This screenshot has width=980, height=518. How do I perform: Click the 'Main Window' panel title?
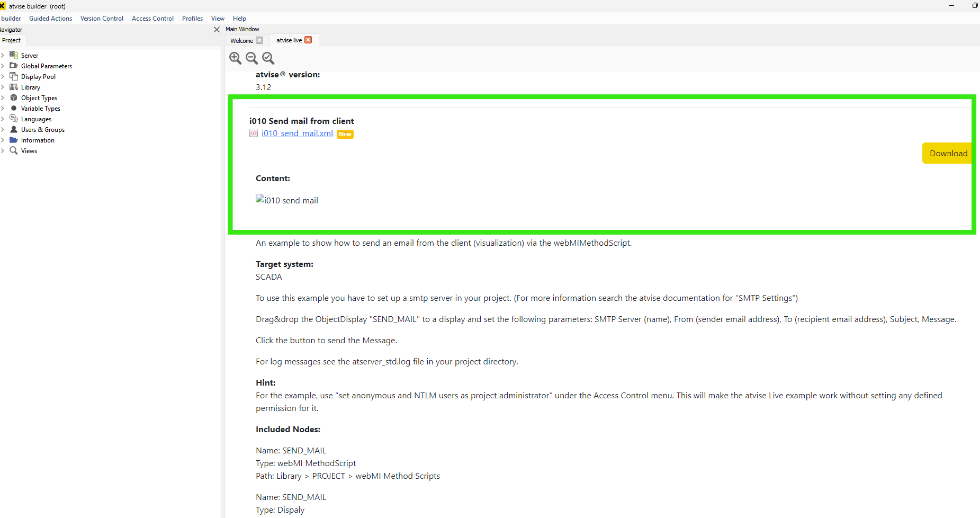pyautogui.click(x=242, y=29)
